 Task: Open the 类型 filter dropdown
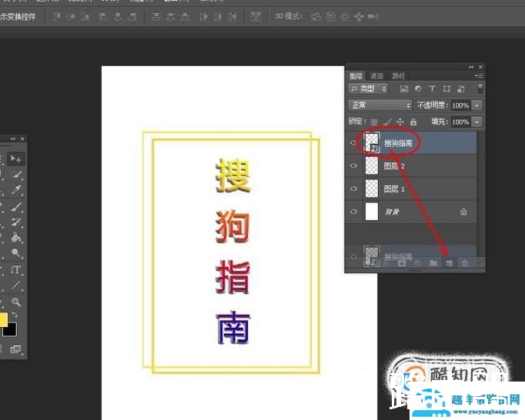(368, 88)
